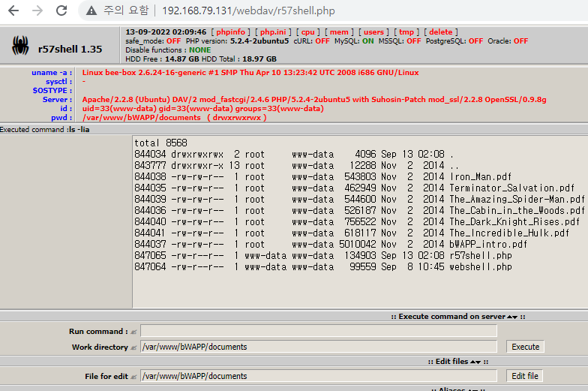Click bWAPP_intro.pdf in listing
The height and width of the screenshot is (391, 588).
click(x=488, y=245)
